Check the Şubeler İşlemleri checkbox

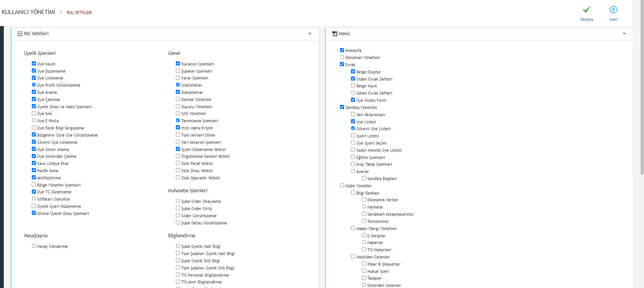[178, 71]
